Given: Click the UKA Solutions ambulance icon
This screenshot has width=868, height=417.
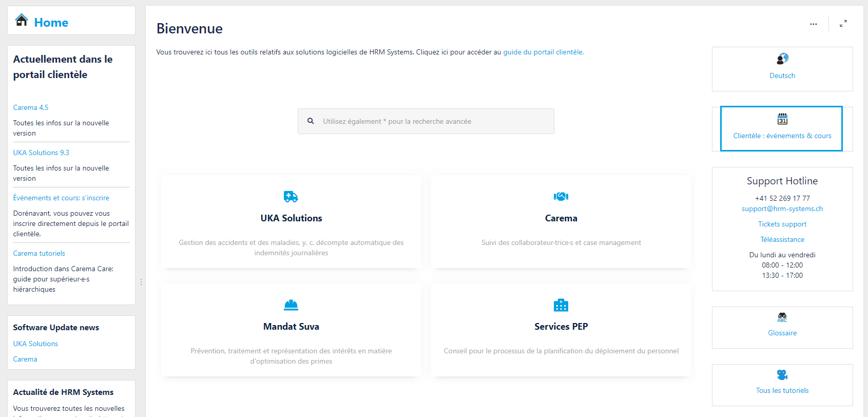Looking at the screenshot, I should 291,197.
